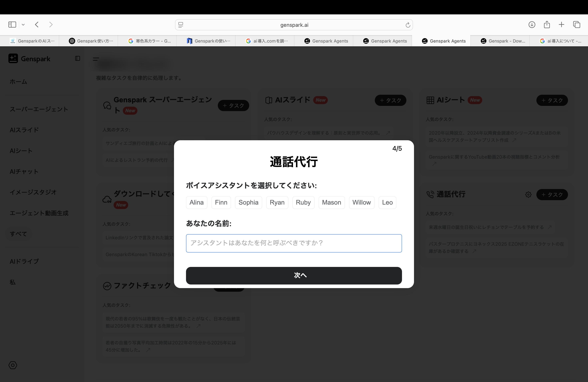Image resolution: width=588 pixels, height=382 pixels.
Task: Click the AIシート grid icon
Action: click(x=430, y=100)
